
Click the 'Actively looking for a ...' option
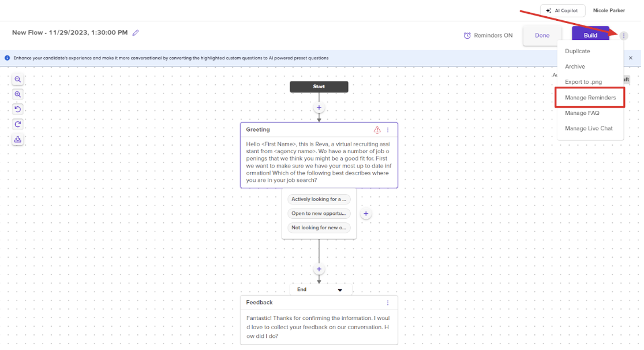pos(319,199)
